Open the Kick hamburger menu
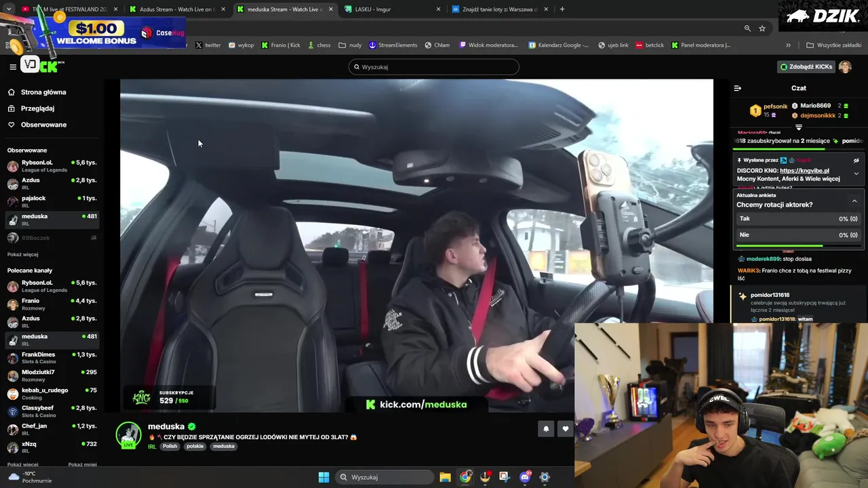This screenshot has height=488, width=868. [x=13, y=66]
